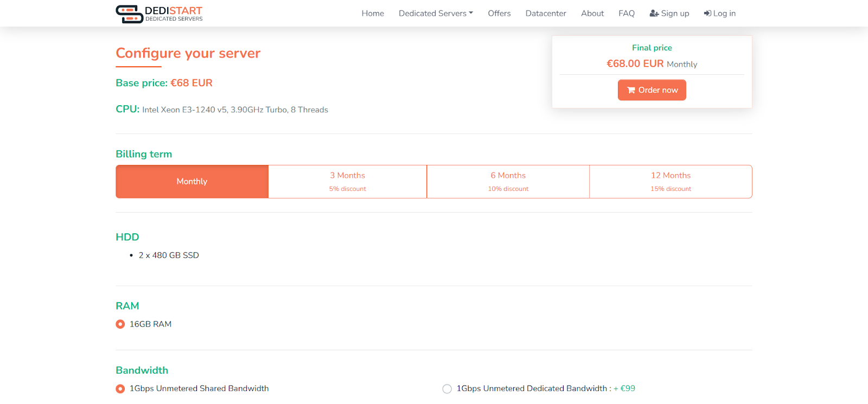Screen dimensions: 868x404
Task: Click the Configure your server heading
Action: click(x=188, y=53)
